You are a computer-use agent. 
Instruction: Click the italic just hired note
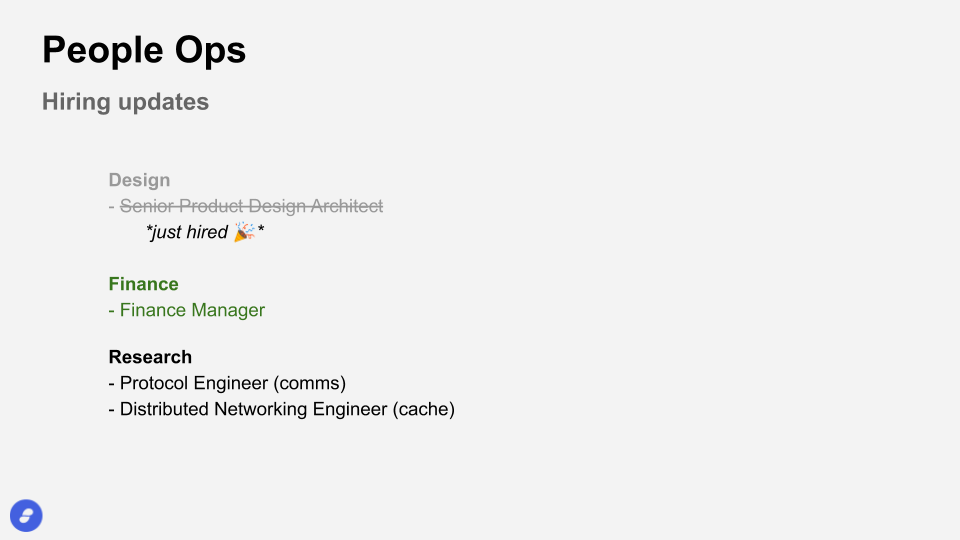tap(205, 232)
